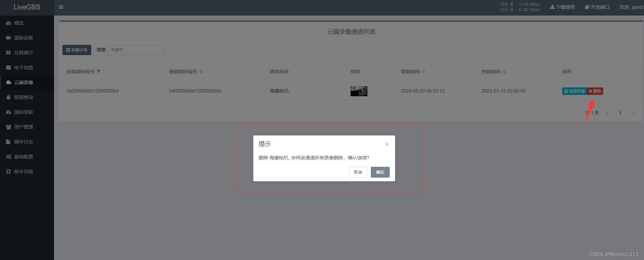Sort by 更新时间 column
Image resolution: width=644 pixels, height=260 pixels.
coord(413,72)
